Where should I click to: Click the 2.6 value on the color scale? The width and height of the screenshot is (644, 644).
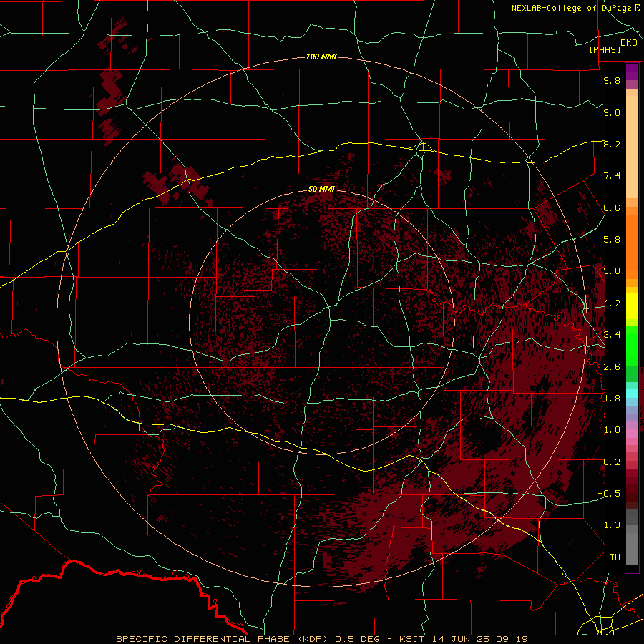point(612,366)
